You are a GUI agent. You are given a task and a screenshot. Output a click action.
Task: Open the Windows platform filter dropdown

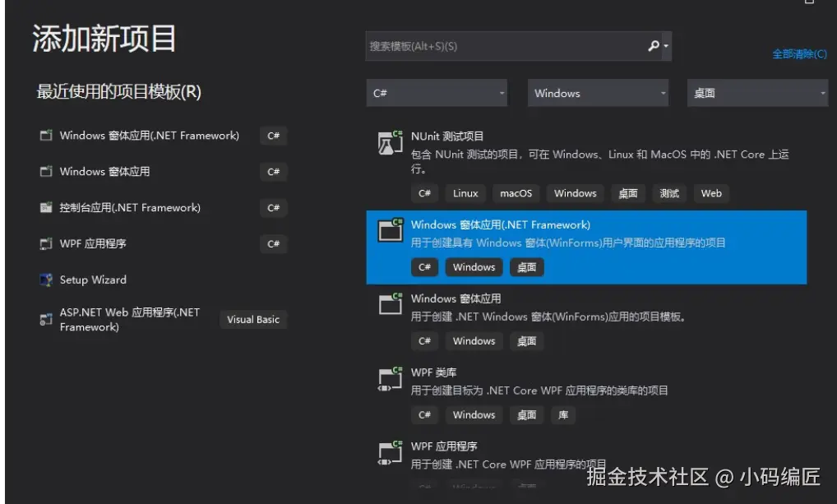pyautogui.click(x=598, y=93)
